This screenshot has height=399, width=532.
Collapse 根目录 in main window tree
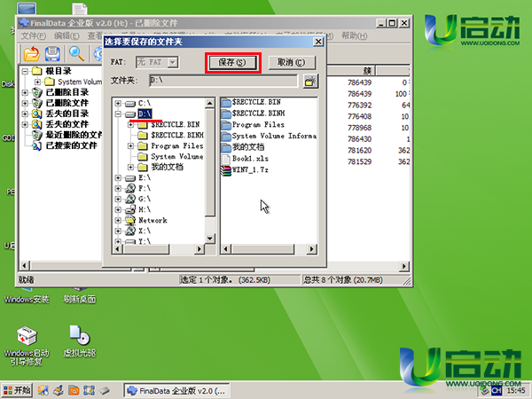tap(25, 71)
